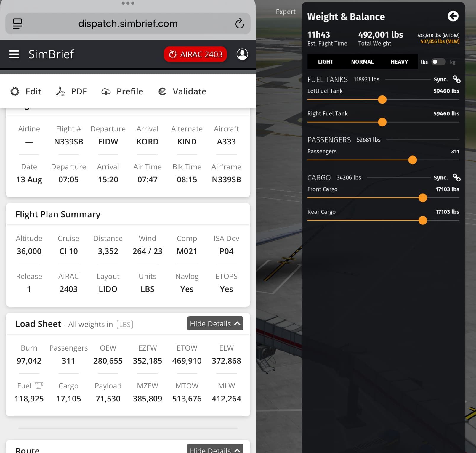Click the Expert mode label
Viewport: 476px width, 453px height.
pyautogui.click(x=286, y=12)
